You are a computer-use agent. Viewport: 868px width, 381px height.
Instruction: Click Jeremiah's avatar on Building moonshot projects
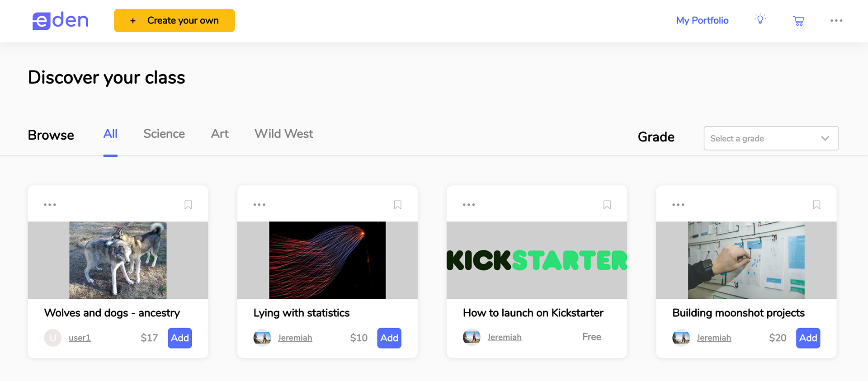pyautogui.click(x=681, y=338)
